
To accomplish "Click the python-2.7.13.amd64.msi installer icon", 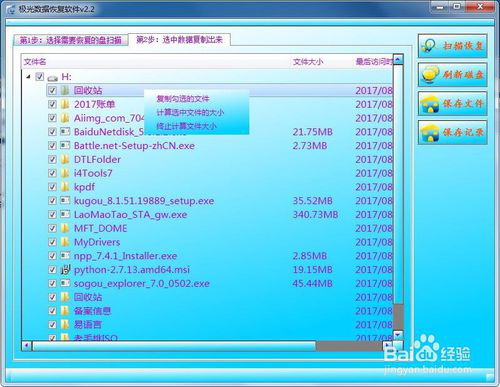I will click(x=65, y=269).
